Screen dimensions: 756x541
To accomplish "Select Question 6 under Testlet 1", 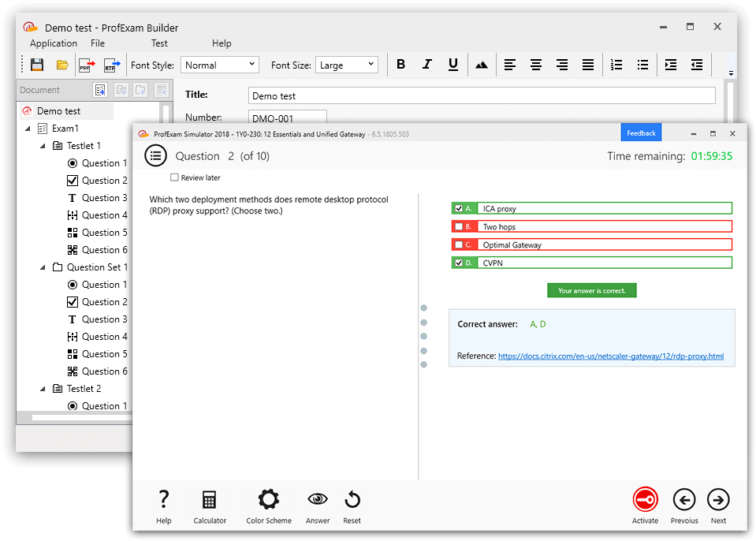I will (98, 250).
